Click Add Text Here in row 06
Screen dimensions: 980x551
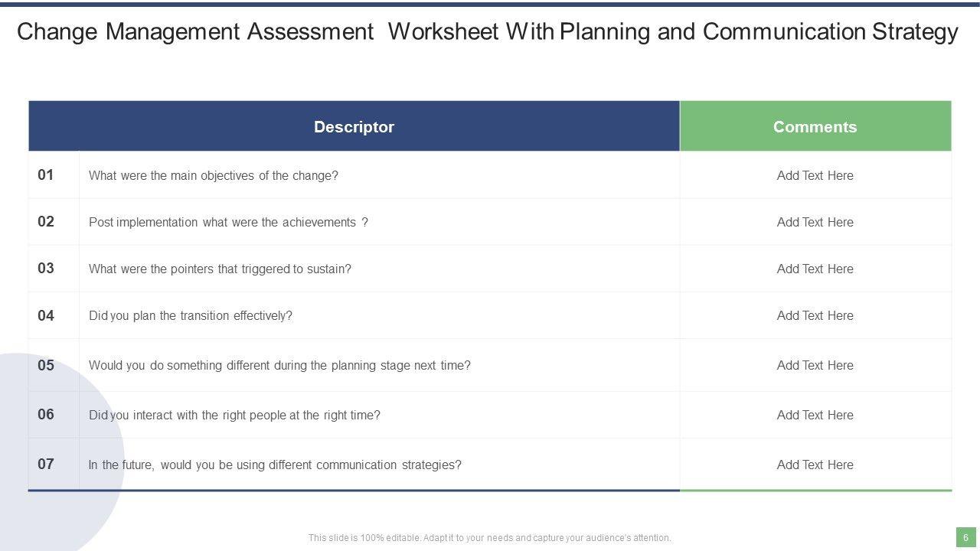(815, 415)
